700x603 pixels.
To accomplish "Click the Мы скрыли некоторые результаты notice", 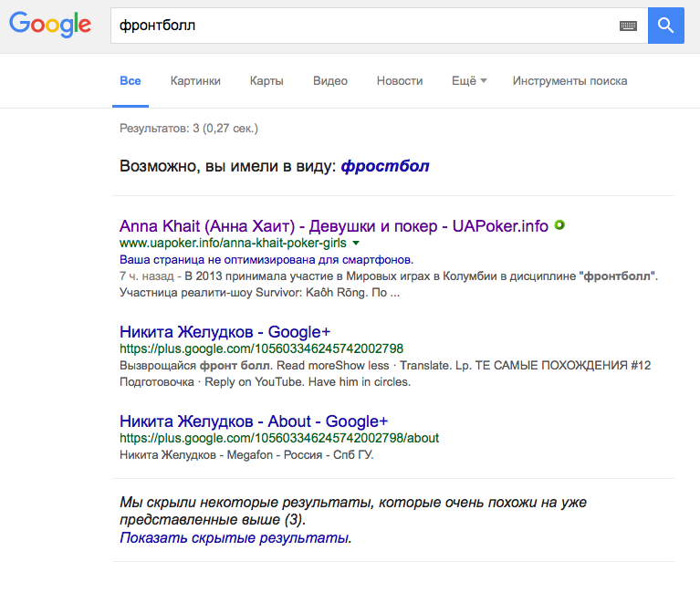I will (x=352, y=511).
